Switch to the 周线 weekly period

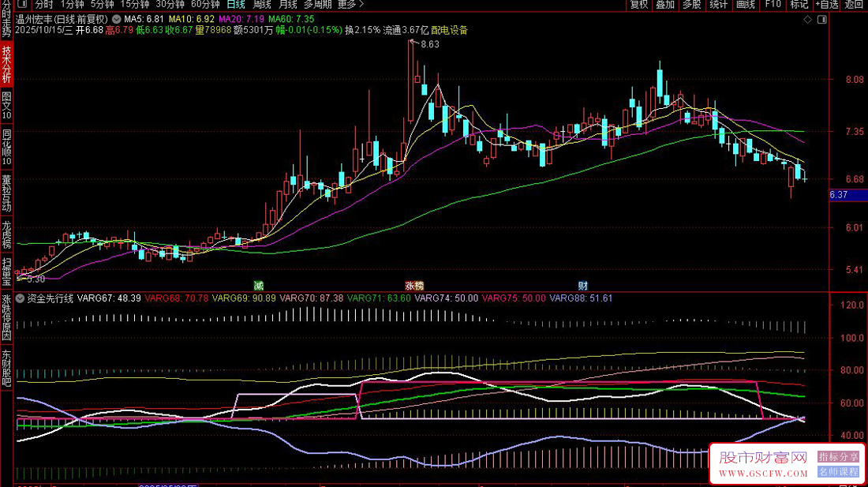pos(262,5)
